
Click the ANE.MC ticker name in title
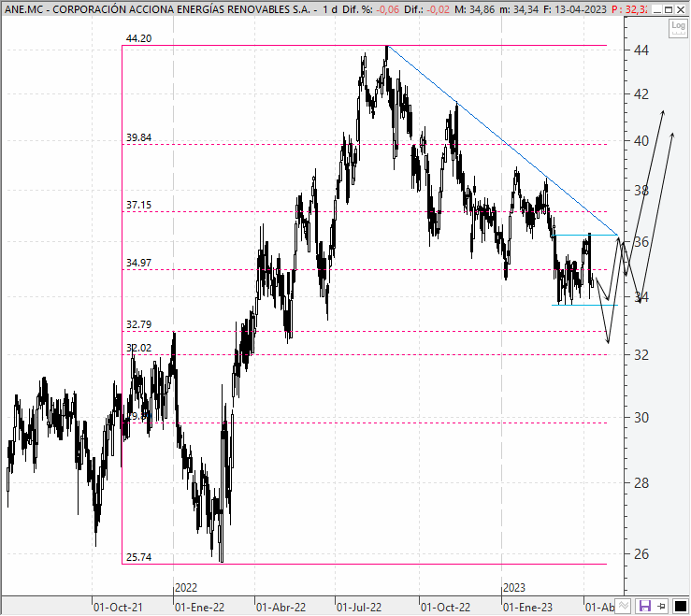pyautogui.click(x=23, y=9)
